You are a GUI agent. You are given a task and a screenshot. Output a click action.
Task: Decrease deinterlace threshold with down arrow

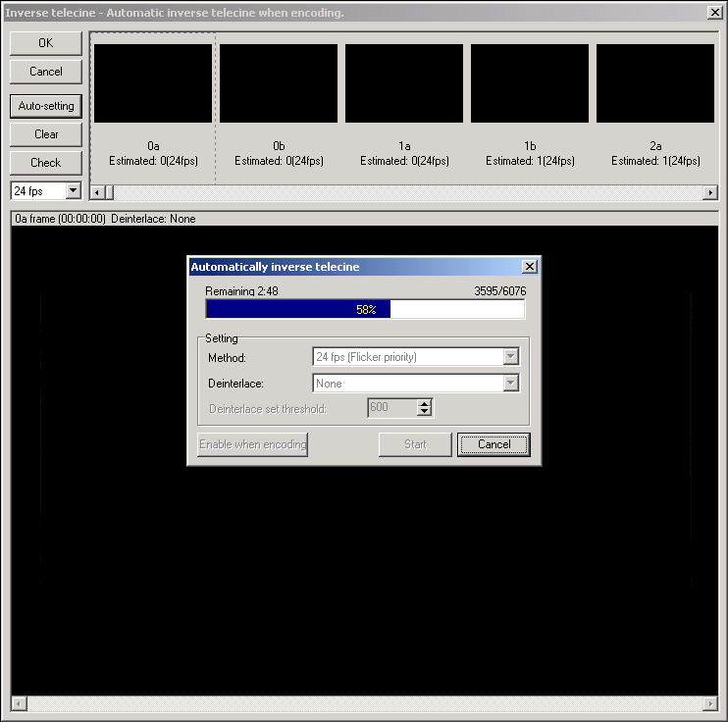[424, 412]
